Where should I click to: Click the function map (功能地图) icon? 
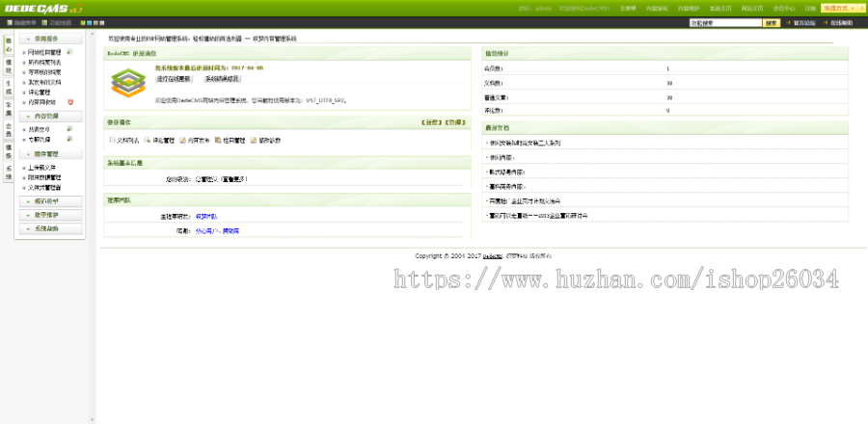pyautogui.click(x=44, y=23)
